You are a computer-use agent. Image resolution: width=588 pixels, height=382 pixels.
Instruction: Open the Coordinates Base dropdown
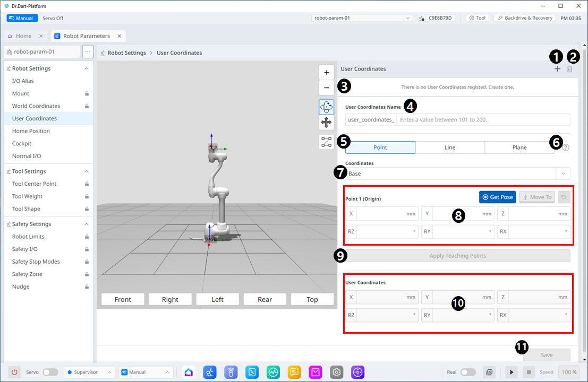coord(457,173)
